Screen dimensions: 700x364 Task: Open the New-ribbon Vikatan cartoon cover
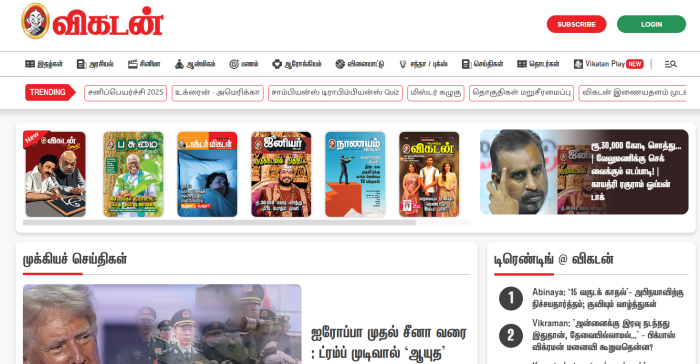[54, 174]
